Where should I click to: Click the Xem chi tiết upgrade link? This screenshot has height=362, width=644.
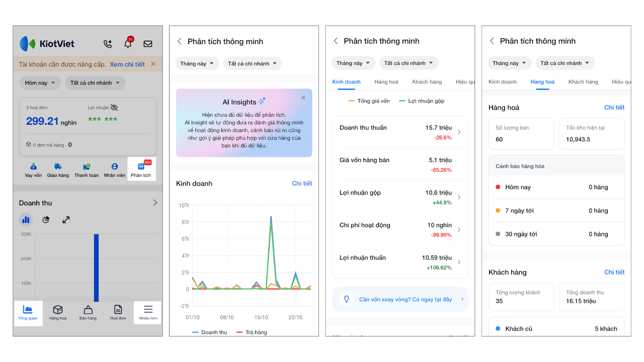127,64
